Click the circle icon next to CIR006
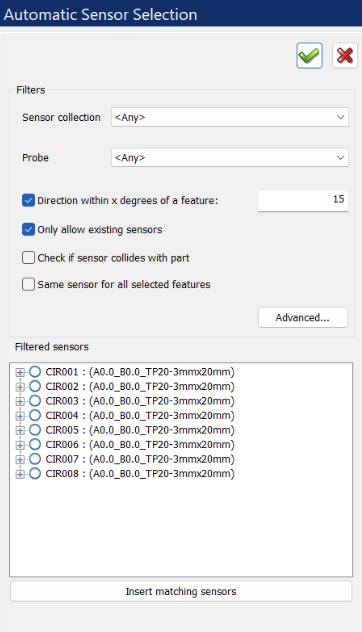 click(35, 444)
